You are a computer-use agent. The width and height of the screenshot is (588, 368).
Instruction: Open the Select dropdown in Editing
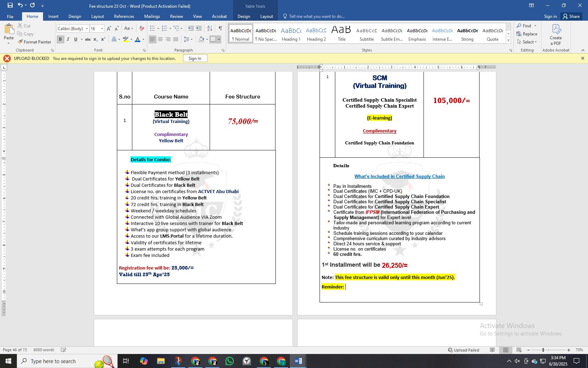click(x=527, y=42)
